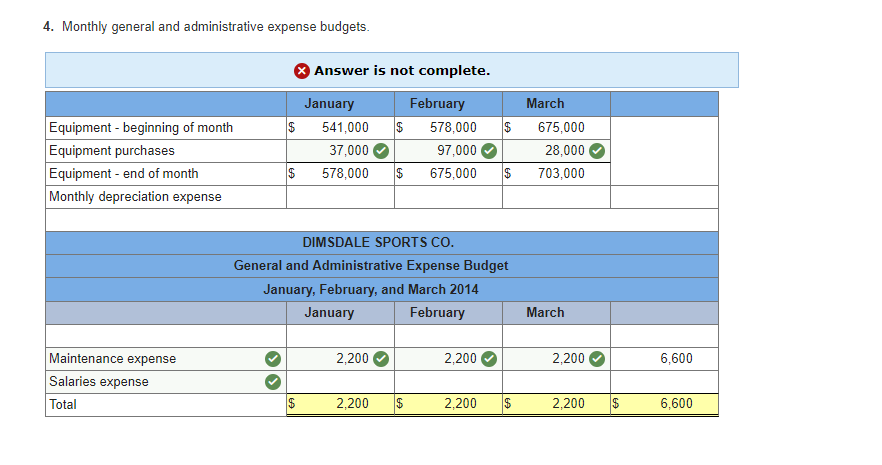Click the red error icon beside 'Answer is not complete'
The height and width of the screenshot is (465, 882).
click(302, 71)
